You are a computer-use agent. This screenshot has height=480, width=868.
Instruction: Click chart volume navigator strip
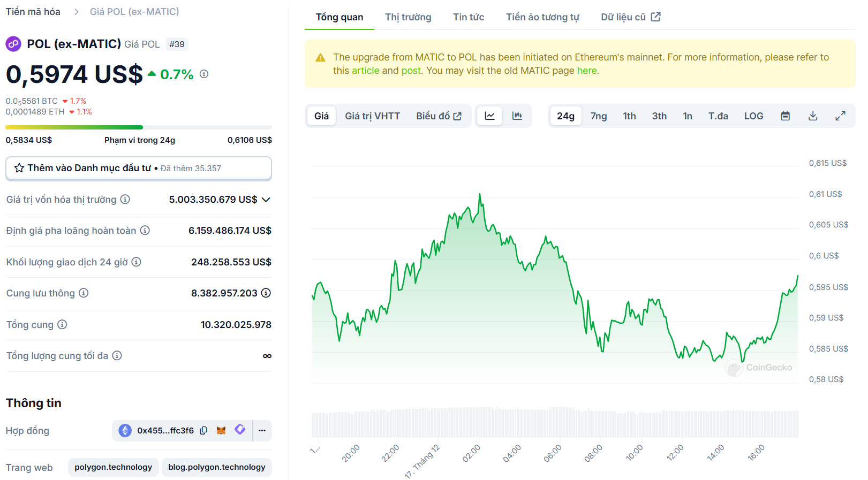555,423
